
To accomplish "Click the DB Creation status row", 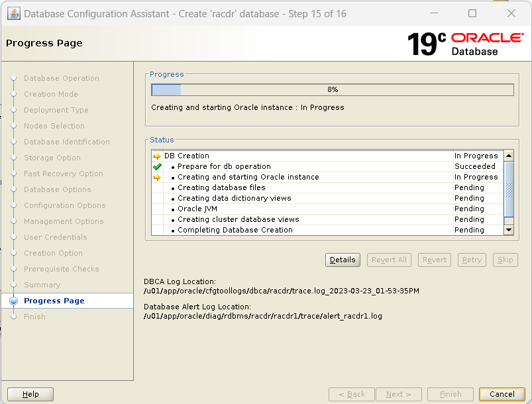I will click(x=327, y=156).
